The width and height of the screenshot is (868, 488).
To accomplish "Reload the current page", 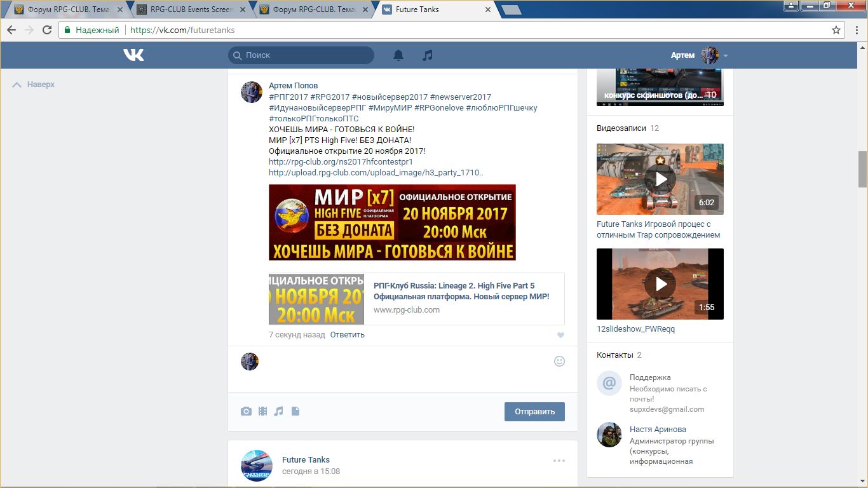I will pos(47,30).
